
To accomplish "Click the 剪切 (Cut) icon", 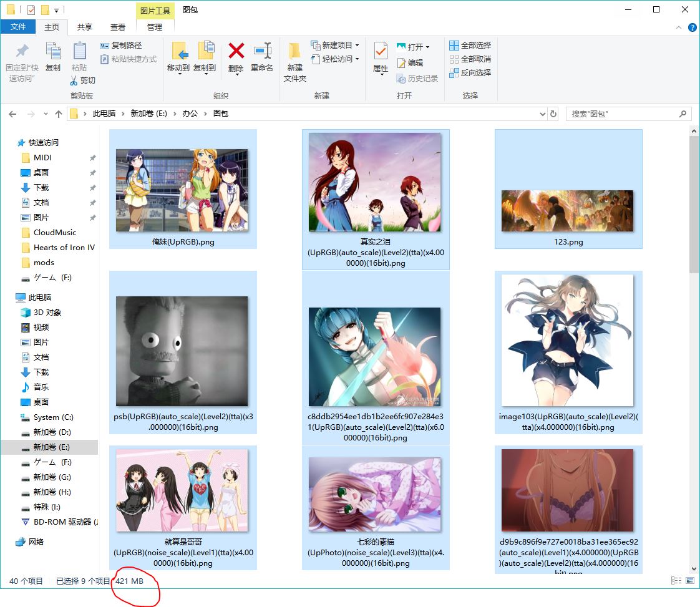I will click(x=84, y=80).
